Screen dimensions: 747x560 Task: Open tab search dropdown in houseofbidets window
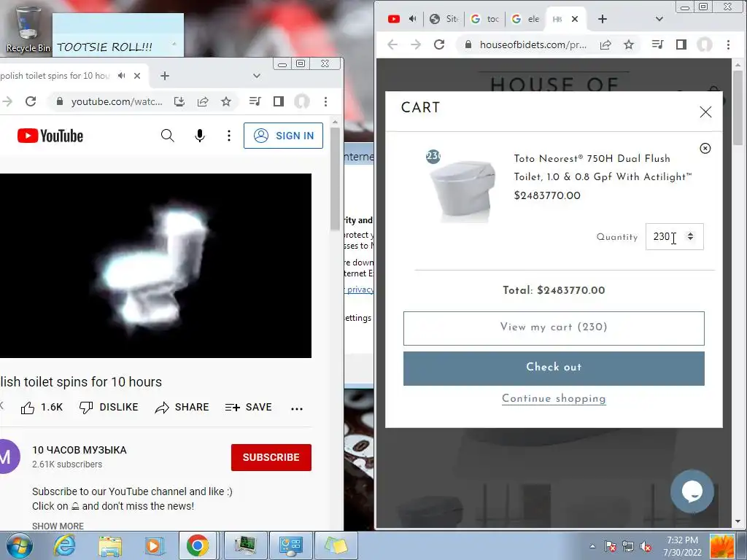pyautogui.click(x=659, y=19)
